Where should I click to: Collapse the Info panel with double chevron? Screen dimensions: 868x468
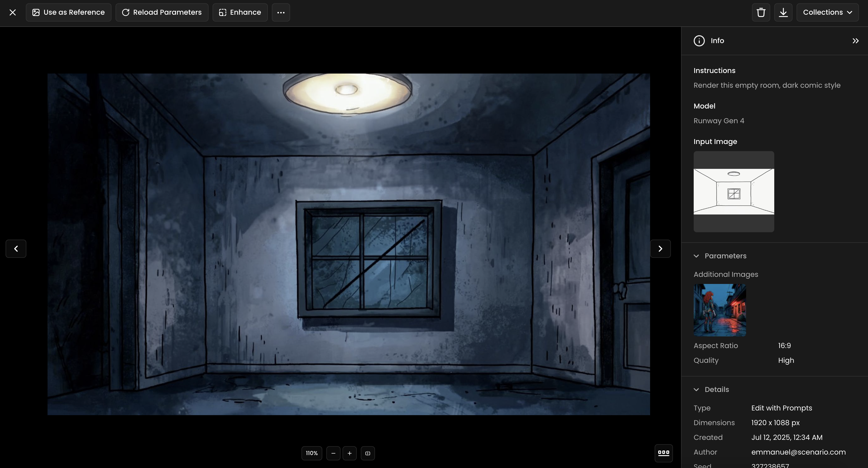point(855,41)
